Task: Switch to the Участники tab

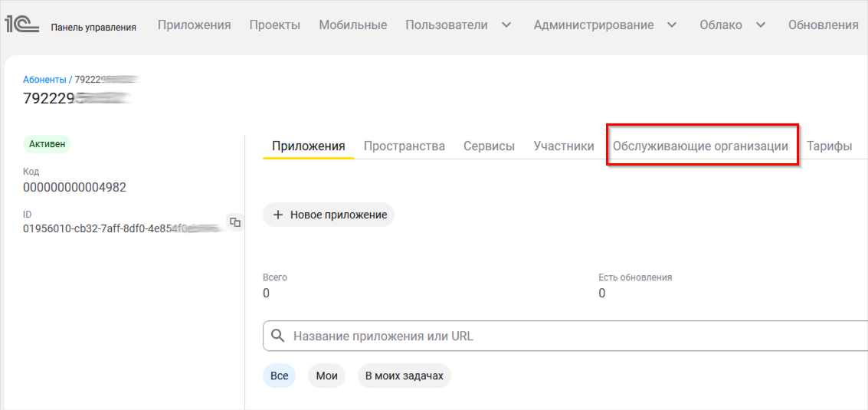Action: pyautogui.click(x=564, y=146)
